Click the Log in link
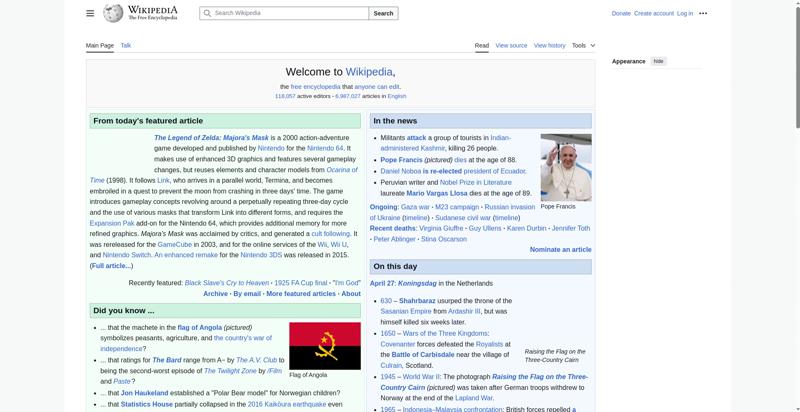Viewport: 800px width, 412px height. click(685, 13)
